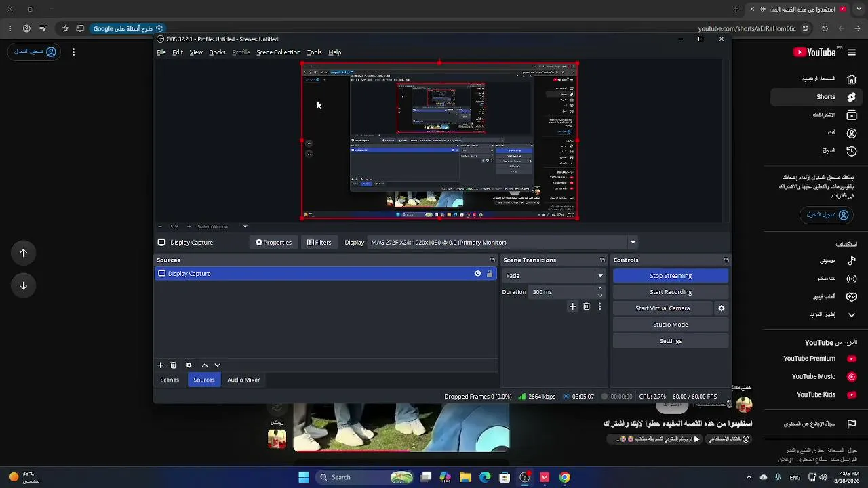
Task: Open the Docks menu in OBS
Action: click(x=217, y=52)
